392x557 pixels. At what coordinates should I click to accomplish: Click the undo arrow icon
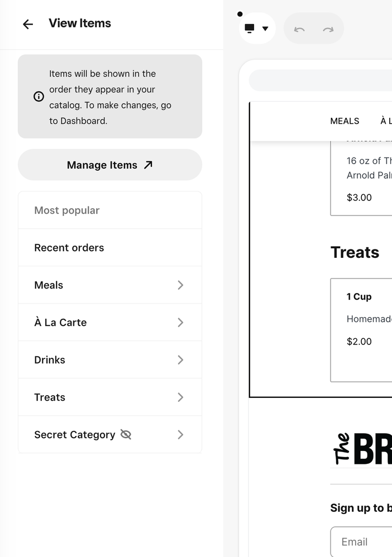point(299,29)
